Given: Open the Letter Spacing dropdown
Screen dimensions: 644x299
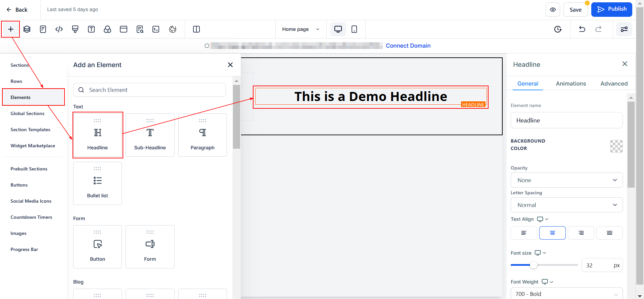Looking at the screenshot, I should click(566, 205).
